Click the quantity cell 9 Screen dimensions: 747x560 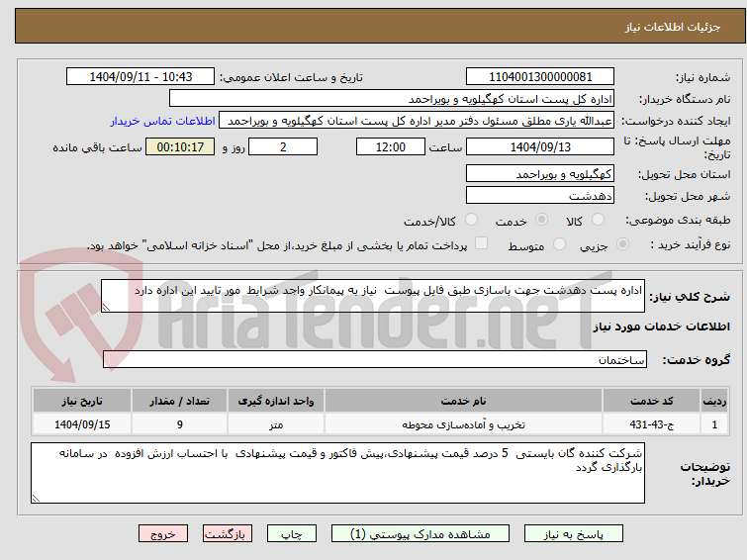point(180,424)
